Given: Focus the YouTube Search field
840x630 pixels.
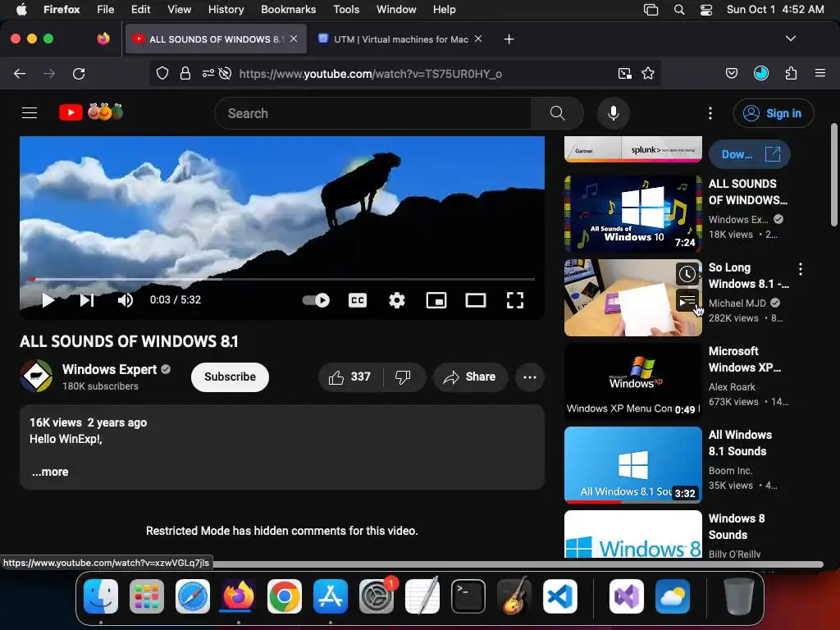Looking at the screenshot, I should 373,113.
